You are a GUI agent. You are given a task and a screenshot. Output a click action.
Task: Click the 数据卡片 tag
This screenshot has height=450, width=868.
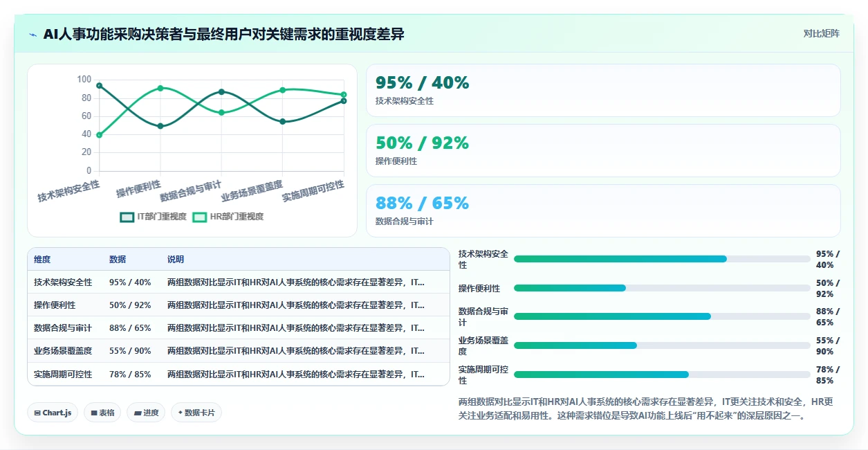pyautogui.click(x=196, y=413)
